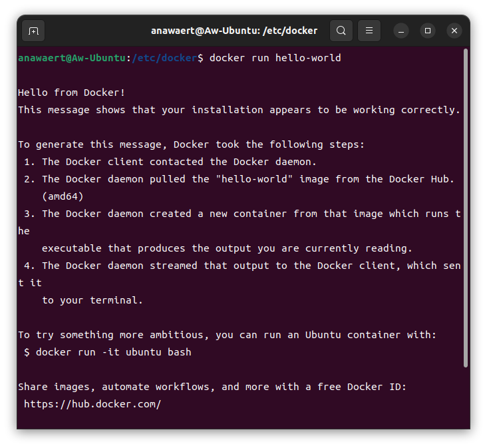Close the terminal window
The width and height of the screenshot is (487, 448).
point(454,31)
